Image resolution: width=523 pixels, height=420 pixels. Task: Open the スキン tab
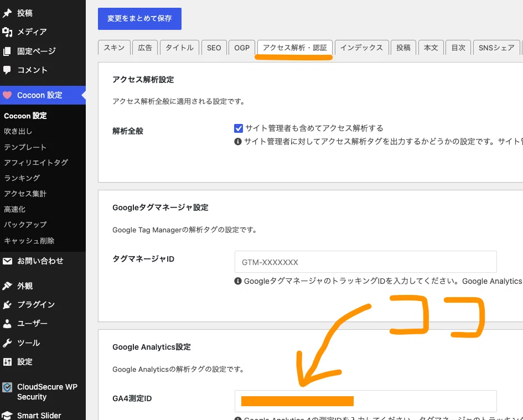pos(114,48)
